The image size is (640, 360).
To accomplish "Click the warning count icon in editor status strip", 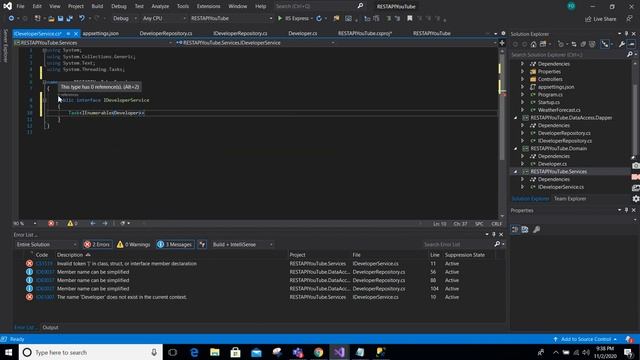I will click(70, 223).
